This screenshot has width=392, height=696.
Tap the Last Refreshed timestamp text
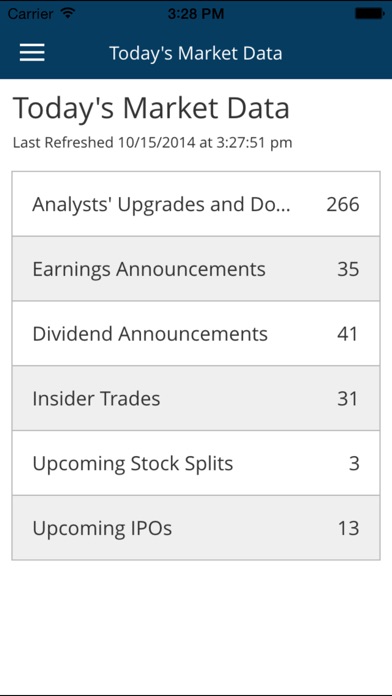pyautogui.click(x=152, y=143)
